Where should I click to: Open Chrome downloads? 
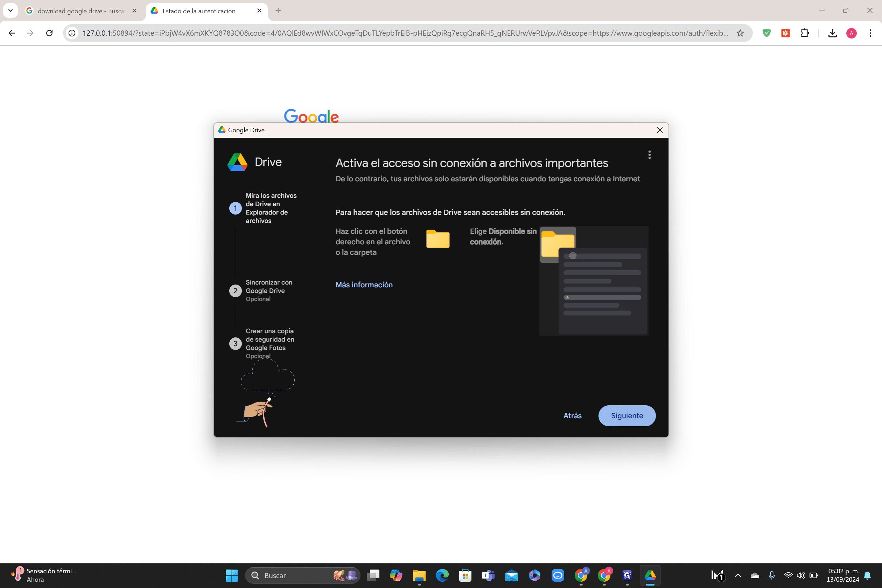point(833,33)
